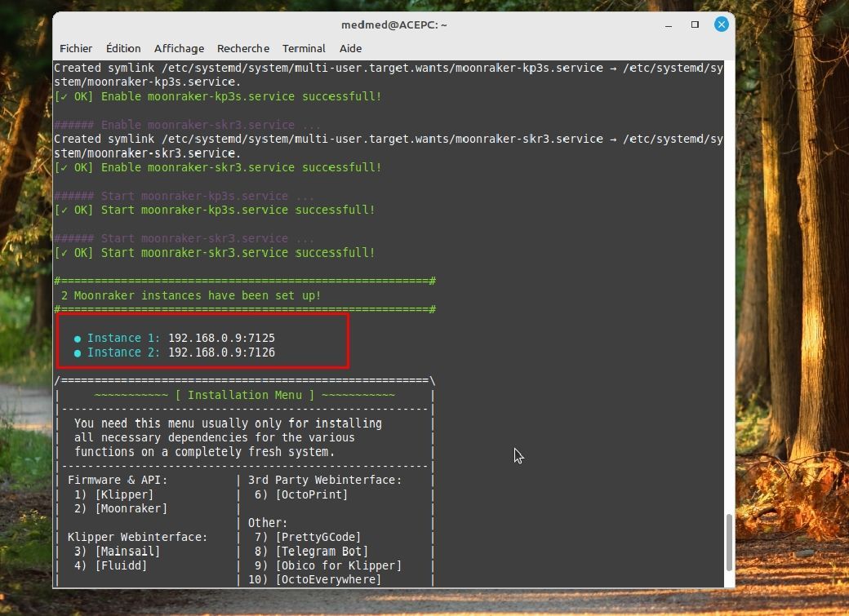The image size is (849, 616).
Task: Click the dim '###### Start moonraker-skr3.service ...' line
Action: coord(184,238)
